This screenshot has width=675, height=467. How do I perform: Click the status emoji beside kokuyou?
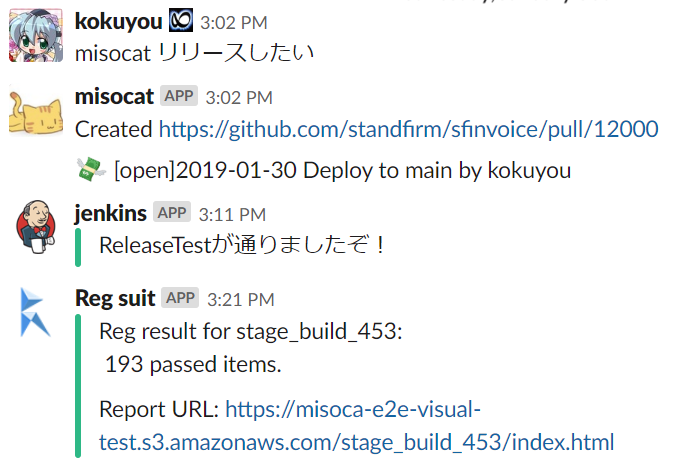180,21
